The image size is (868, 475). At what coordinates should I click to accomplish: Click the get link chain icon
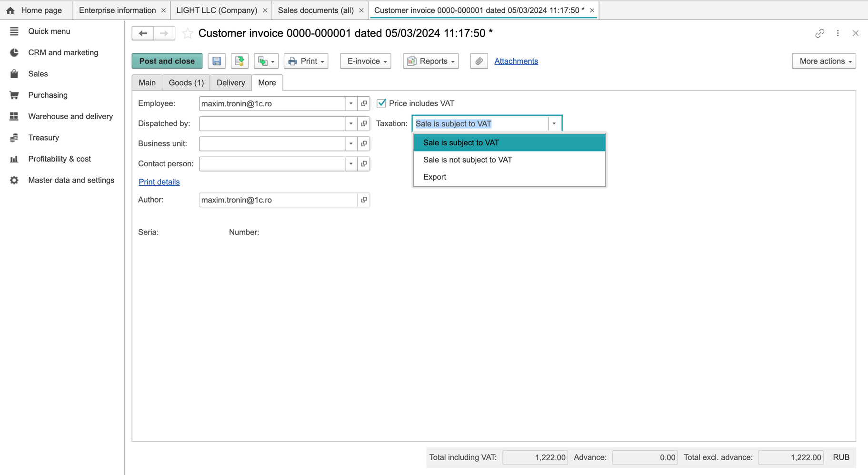click(819, 33)
